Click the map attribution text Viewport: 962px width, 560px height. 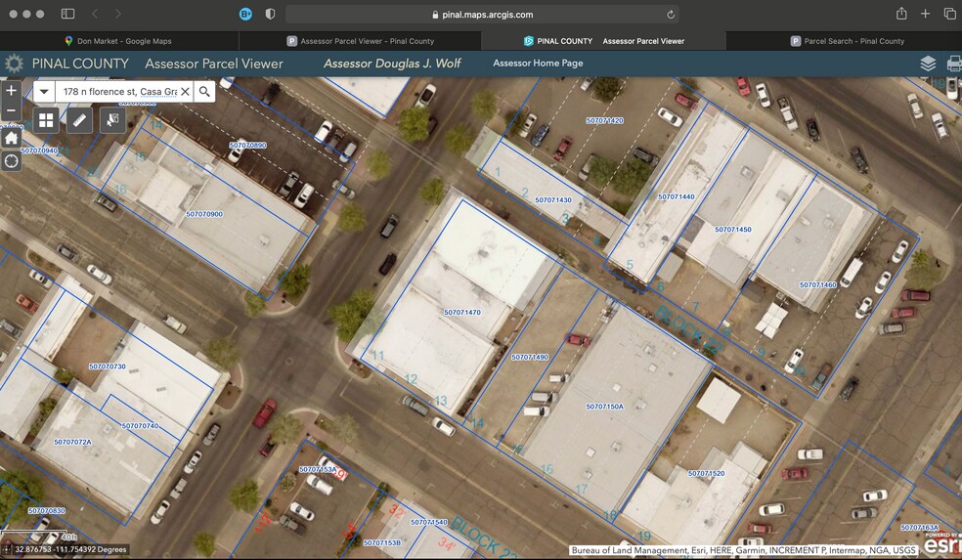(x=744, y=550)
